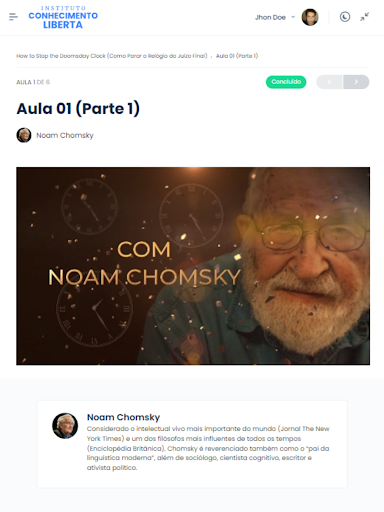Open the Jhon Doe user name menu
This screenshot has height=512, width=384.
[x=270, y=17]
